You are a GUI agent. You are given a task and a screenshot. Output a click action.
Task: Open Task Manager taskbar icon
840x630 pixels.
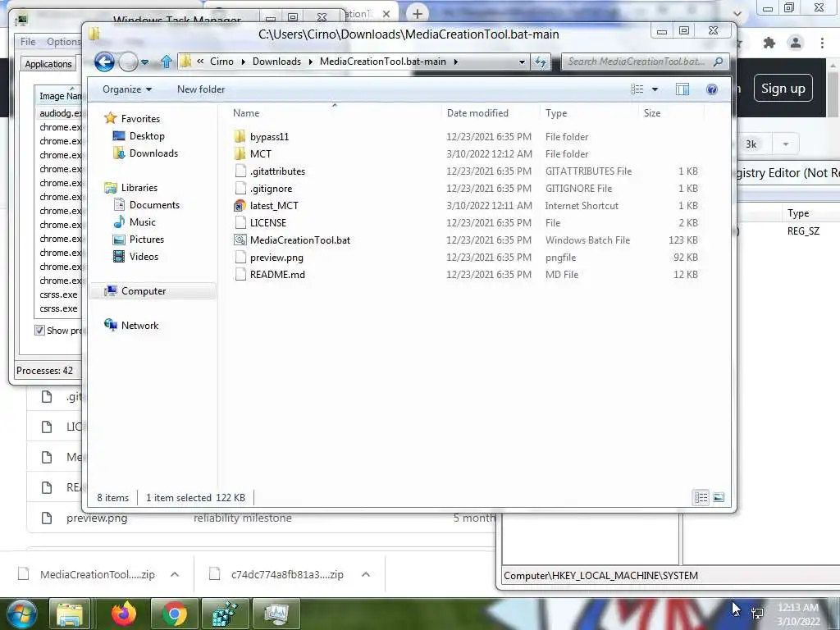tap(276, 614)
